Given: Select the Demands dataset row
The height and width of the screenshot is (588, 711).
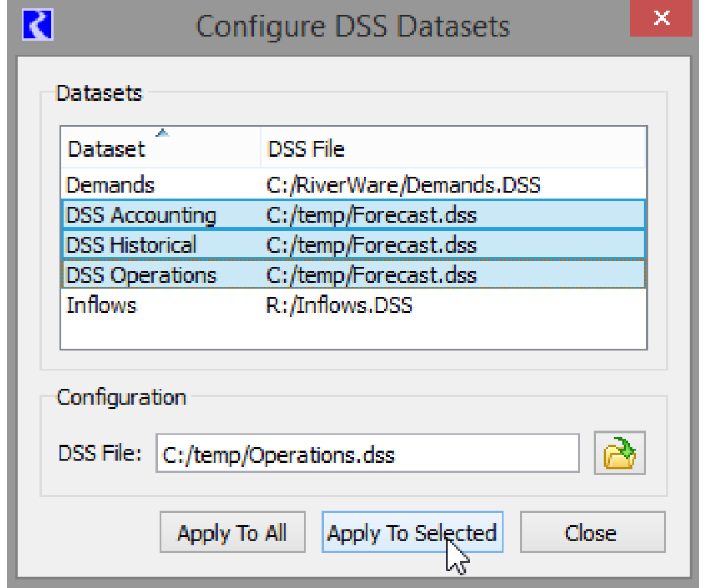Looking at the screenshot, I should click(x=111, y=185).
